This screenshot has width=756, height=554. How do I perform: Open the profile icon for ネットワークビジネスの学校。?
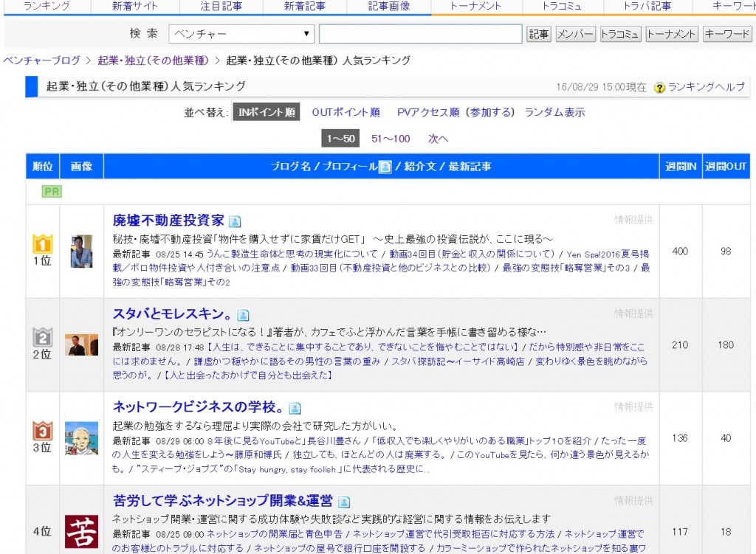click(x=295, y=408)
